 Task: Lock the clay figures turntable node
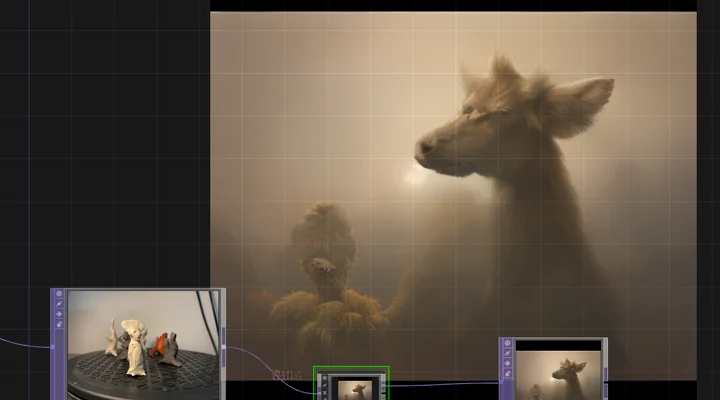click(x=59, y=324)
